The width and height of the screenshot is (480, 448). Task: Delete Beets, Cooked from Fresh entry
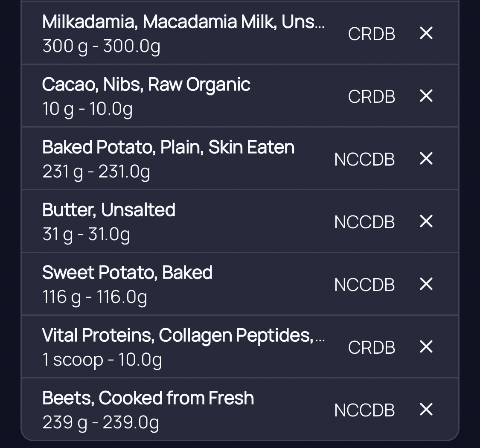point(426,410)
